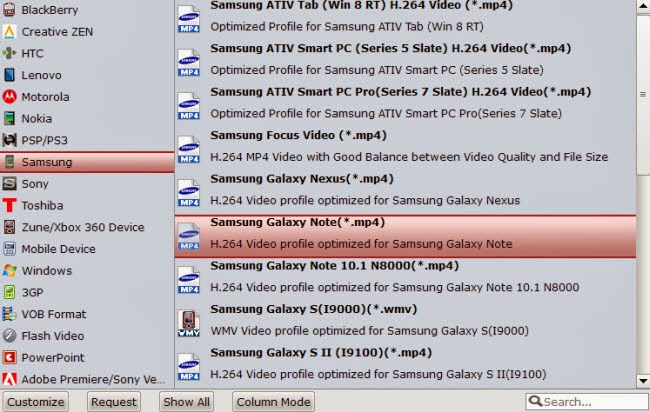The width and height of the screenshot is (650, 412).
Task: Click the scrollbar up arrow
Action: tap(643, 7)
